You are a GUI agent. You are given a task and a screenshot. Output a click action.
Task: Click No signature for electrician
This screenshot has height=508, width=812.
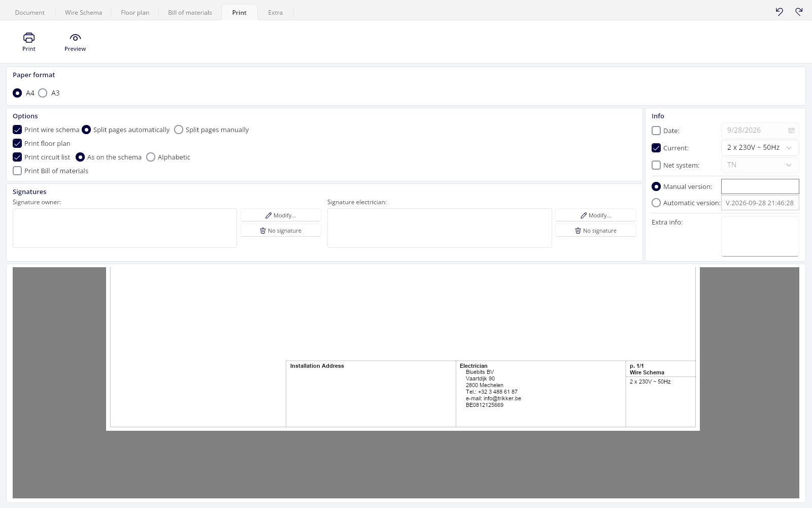tap(596, 231)
